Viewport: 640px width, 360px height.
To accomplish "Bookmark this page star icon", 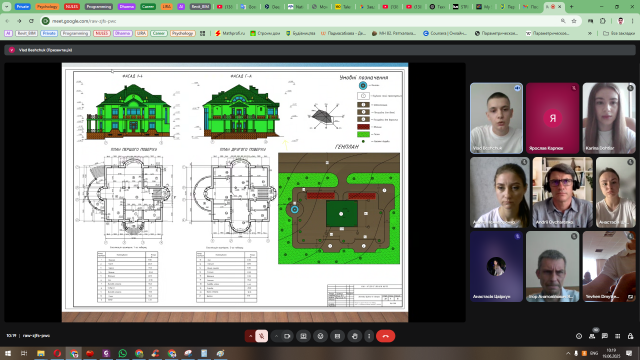I will (574, 21).
